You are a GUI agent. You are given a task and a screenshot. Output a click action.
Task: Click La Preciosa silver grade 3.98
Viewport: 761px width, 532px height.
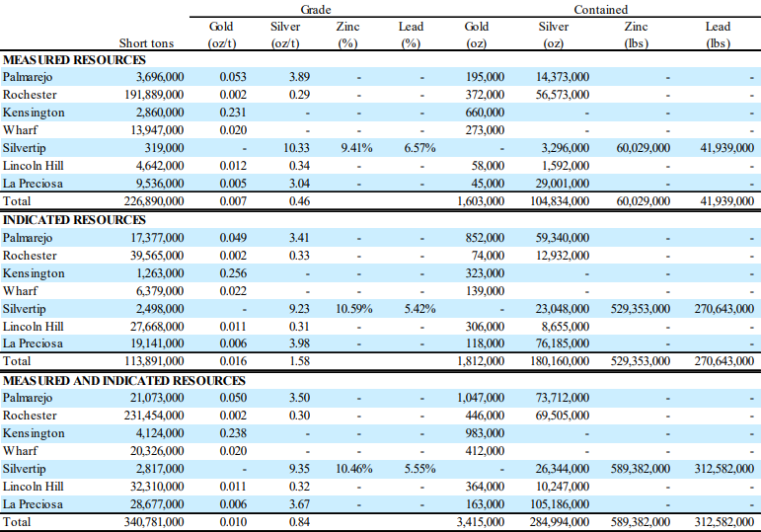(299, 343)
